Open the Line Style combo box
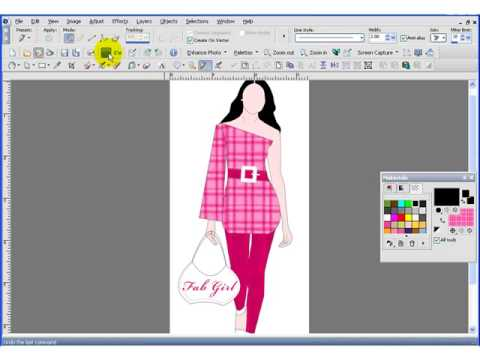 pos(329,38)
